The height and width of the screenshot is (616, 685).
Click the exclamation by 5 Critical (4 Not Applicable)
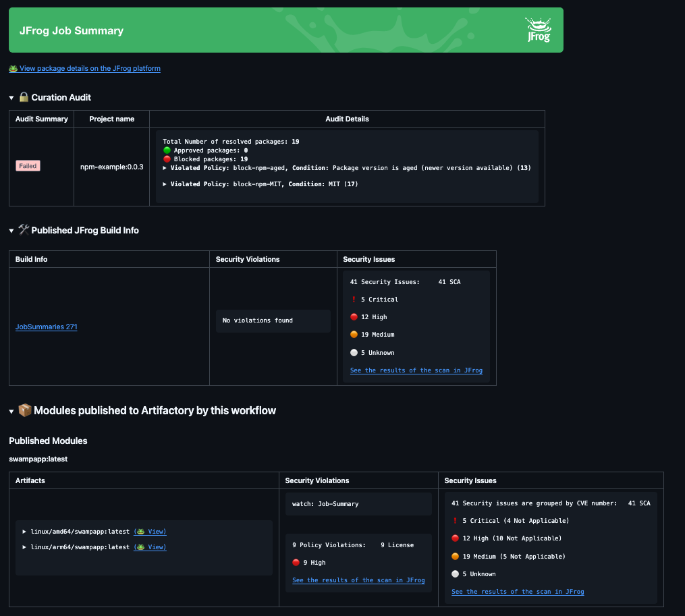pos(456,521)
